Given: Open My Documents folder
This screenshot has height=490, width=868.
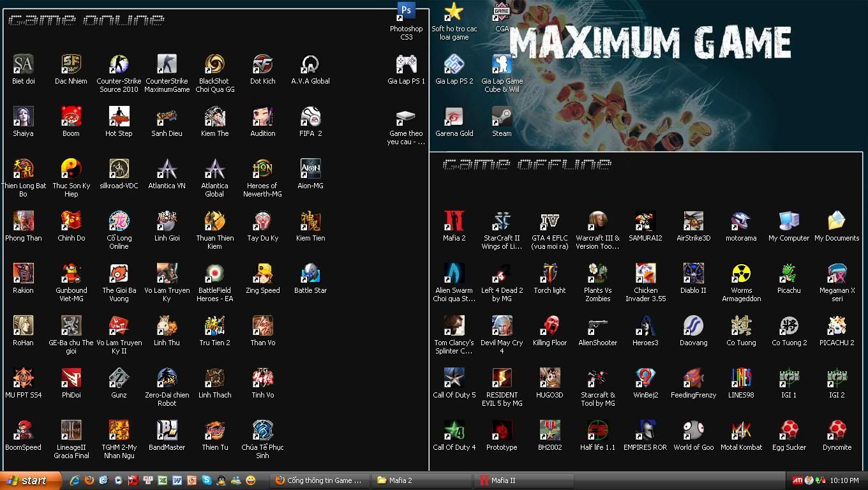Looking at the screenshot, I should click(837, 221).
